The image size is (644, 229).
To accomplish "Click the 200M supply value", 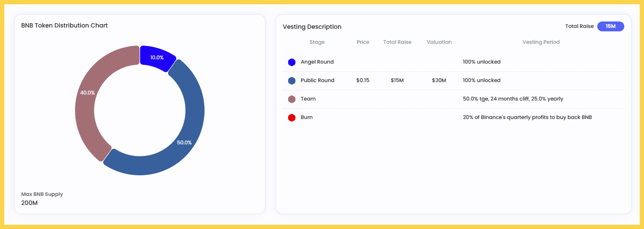I will coord(29,203).
